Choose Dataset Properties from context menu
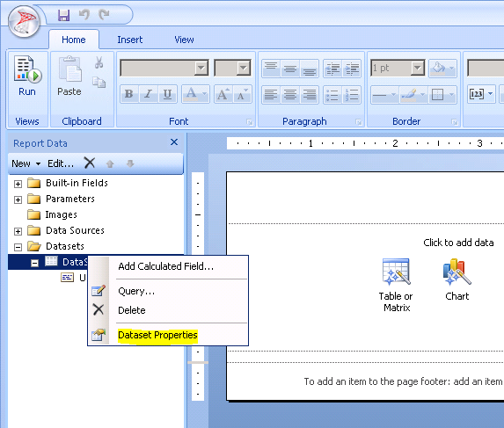This screenshot has width=504, height=428. (157, 335)
